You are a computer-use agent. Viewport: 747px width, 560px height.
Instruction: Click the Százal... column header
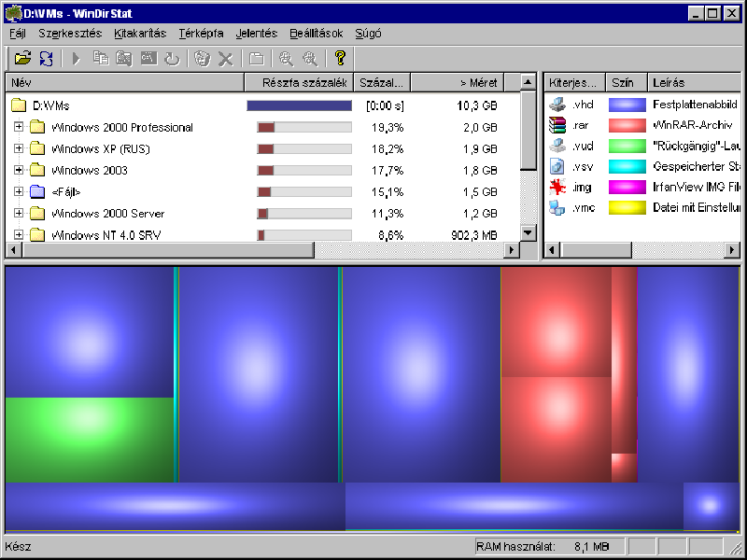pos(382,82)
